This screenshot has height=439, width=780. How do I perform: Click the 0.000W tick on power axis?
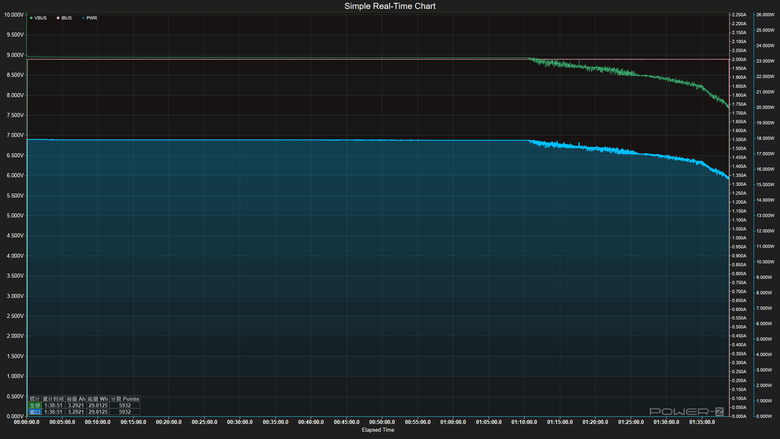pos(765,416)
